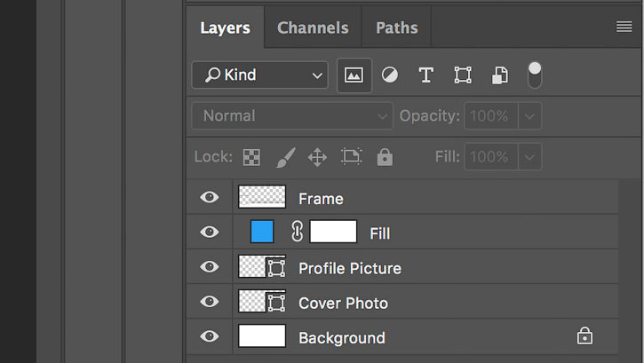Lock all padlock icon
Viewport: 644px width, 363px height.
(385, 157)
